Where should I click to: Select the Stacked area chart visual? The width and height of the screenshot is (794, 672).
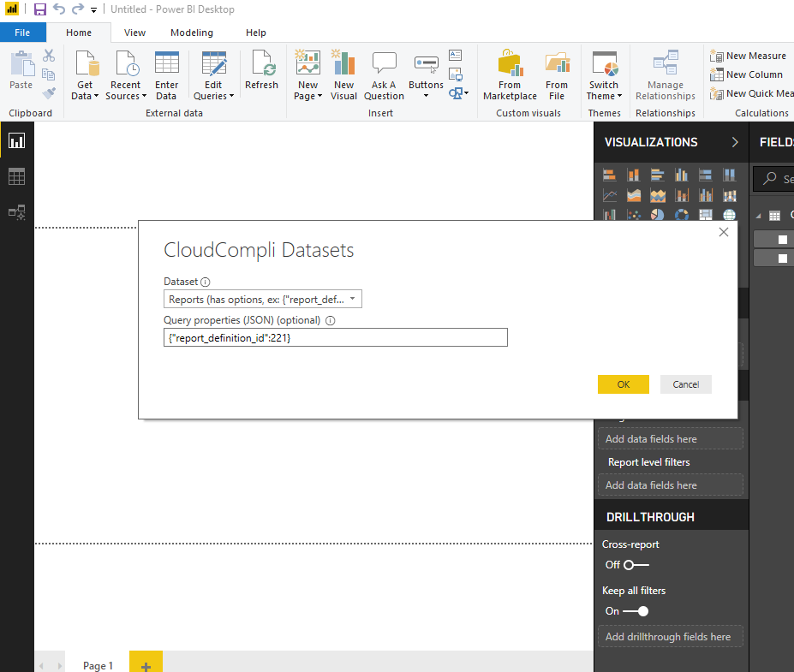pos(657,195)
